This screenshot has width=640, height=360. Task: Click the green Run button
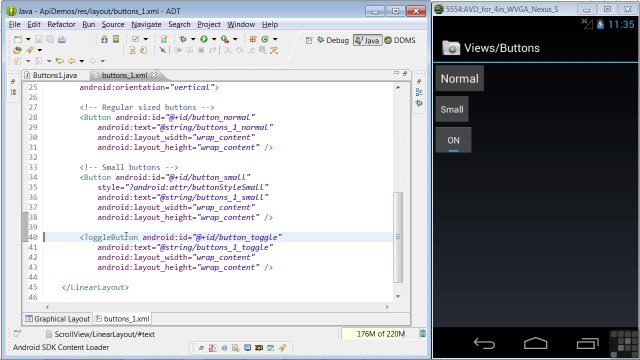(x=204, y=39)
